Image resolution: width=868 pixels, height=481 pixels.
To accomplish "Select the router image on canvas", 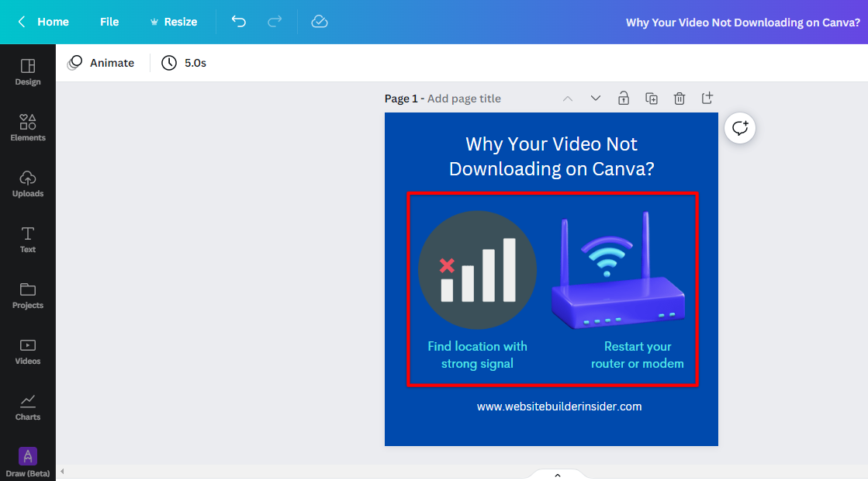I will click(x=618, y=275).
